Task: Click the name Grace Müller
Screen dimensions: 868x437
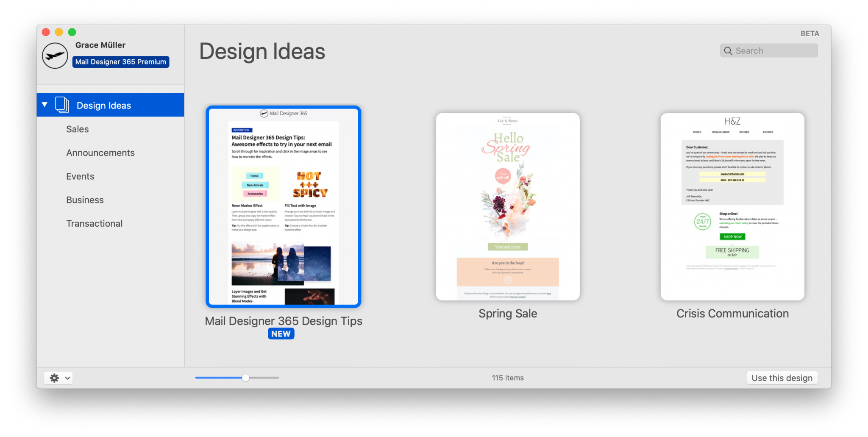Action: [x=100, y=45]
